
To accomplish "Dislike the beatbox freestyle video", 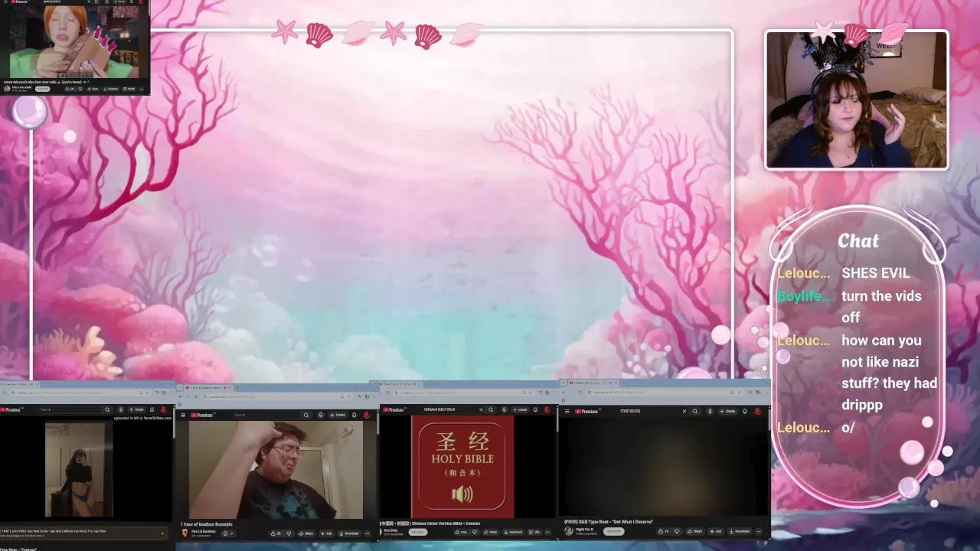I will pyautogui.click(x=289, y=533).
